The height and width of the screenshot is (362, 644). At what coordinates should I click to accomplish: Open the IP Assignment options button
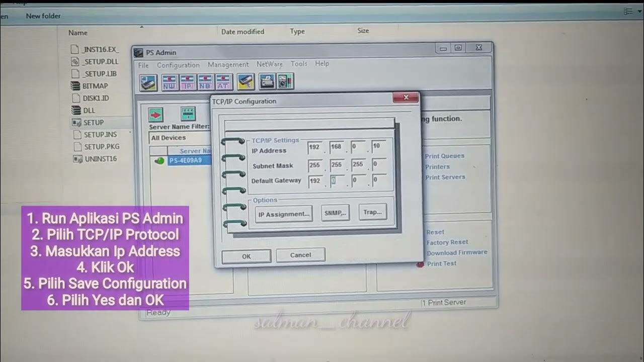(x=283, y=214)
